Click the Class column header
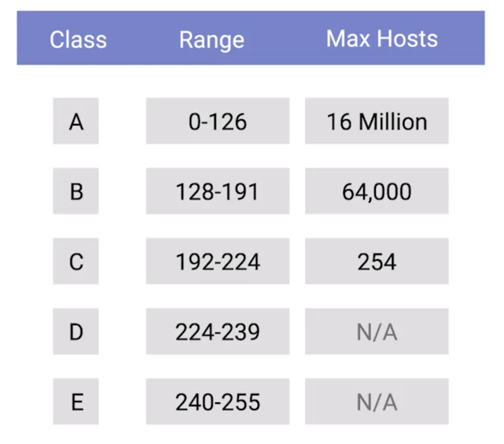The width and height of the screenshot is (504, 444). click(x=78, y=40)
